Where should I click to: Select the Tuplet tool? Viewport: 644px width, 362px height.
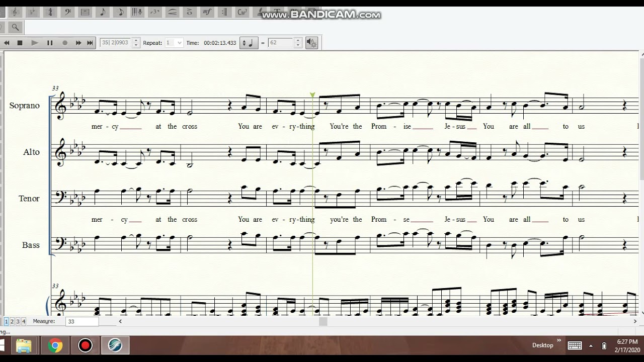click(154, 12)
